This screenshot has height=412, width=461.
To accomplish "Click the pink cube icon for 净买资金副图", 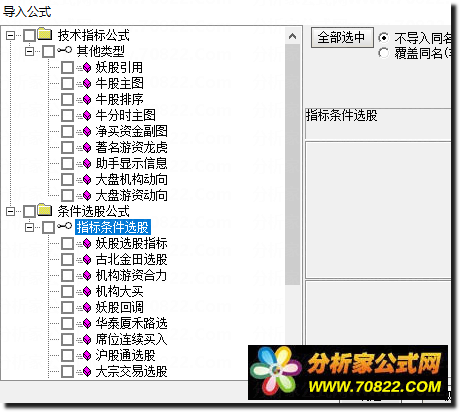I will pyautogui.click(x=87, y=132).
